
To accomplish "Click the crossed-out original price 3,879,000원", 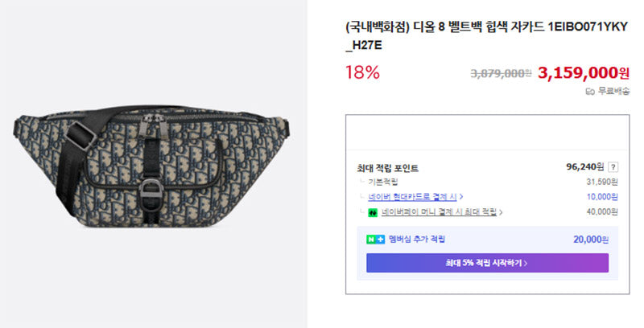I will 501,73.
